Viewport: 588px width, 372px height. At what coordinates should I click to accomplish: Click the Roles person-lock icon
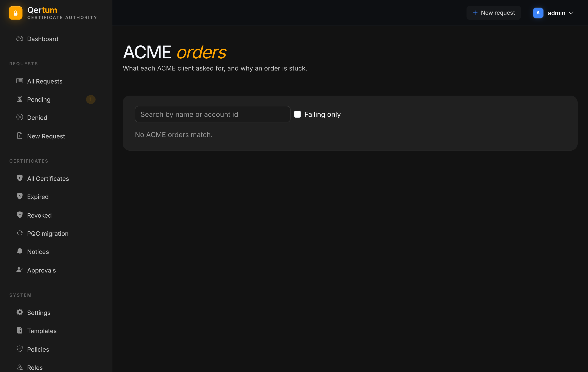coord(20,367)
